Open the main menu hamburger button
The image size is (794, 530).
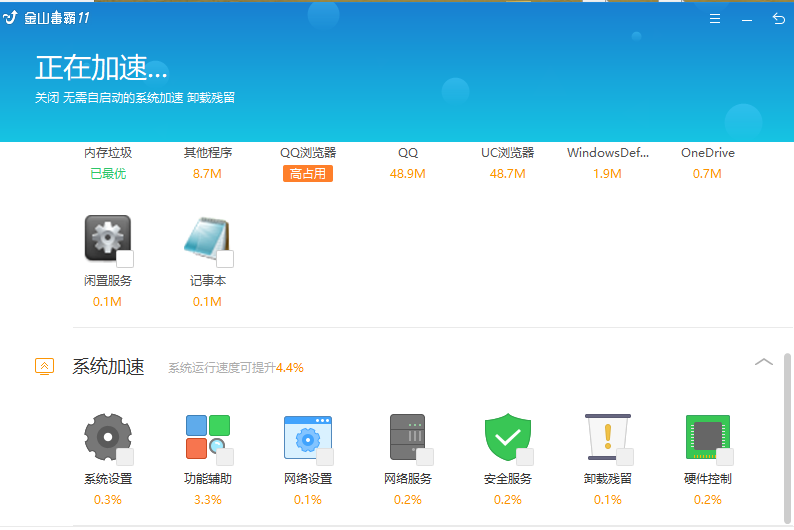715,19
